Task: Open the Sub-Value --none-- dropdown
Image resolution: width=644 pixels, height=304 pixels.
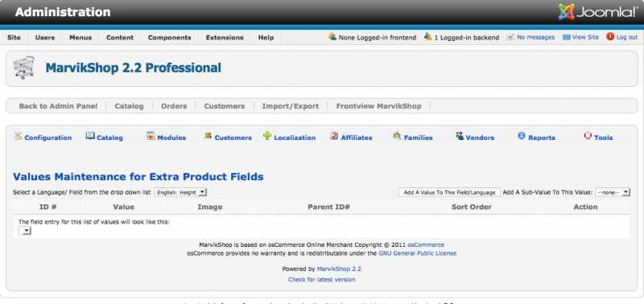Action: click(x=613, y=192)
